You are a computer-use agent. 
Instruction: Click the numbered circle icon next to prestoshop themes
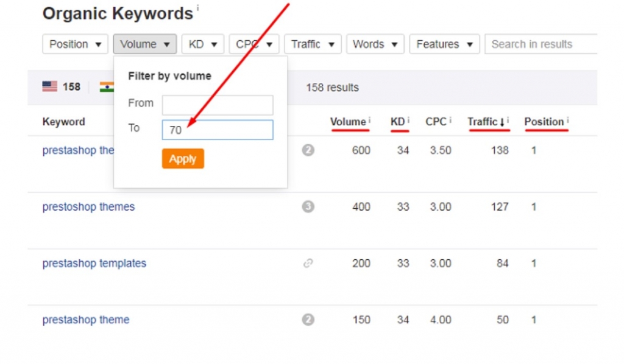pyautogui.click(x=308, y=206)
